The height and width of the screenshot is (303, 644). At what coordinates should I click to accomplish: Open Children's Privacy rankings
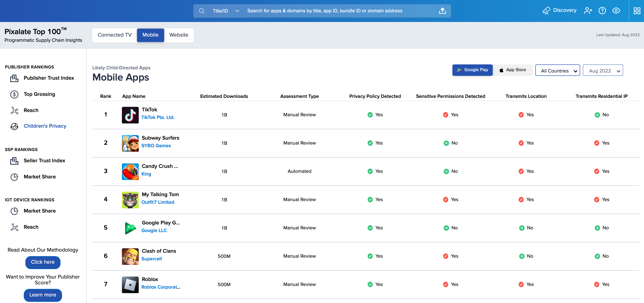45,126
